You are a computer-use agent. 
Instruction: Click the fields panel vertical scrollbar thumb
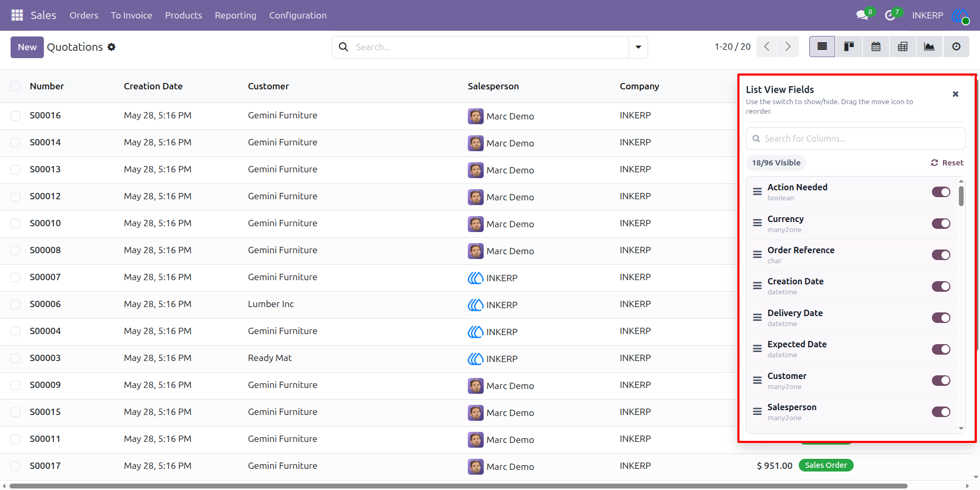pos(961,196)
